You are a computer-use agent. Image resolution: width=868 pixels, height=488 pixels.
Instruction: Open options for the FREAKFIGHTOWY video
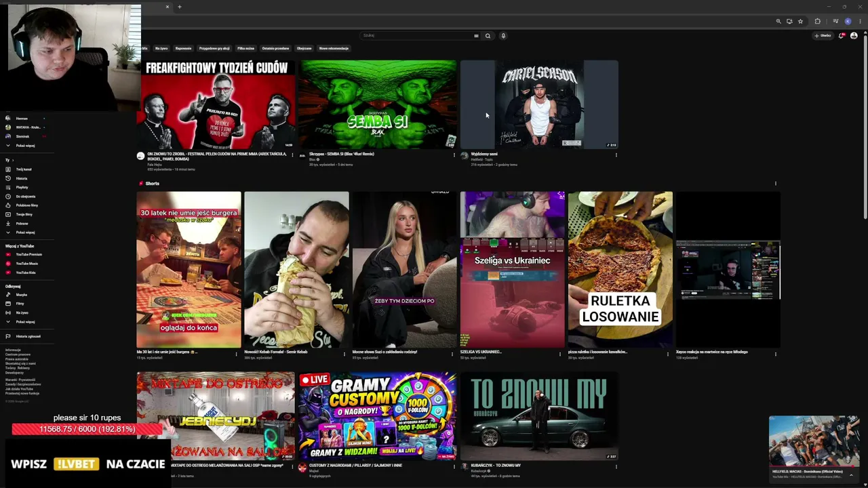click(292, 155)
